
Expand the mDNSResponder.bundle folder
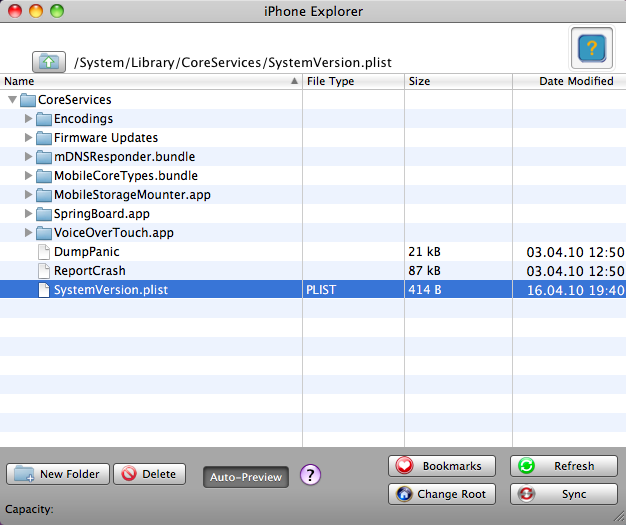[28, 156]
